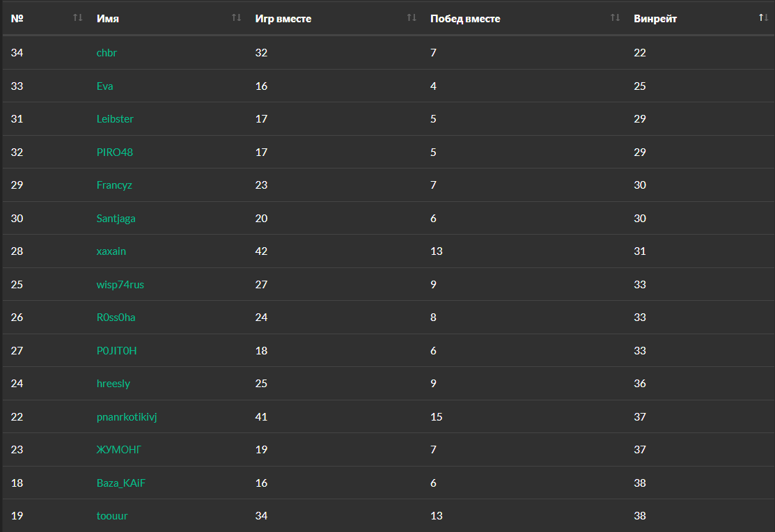This screenshot has height=532, width=775.
Task: Click wisp74rus player link
Action: (120, 285)
